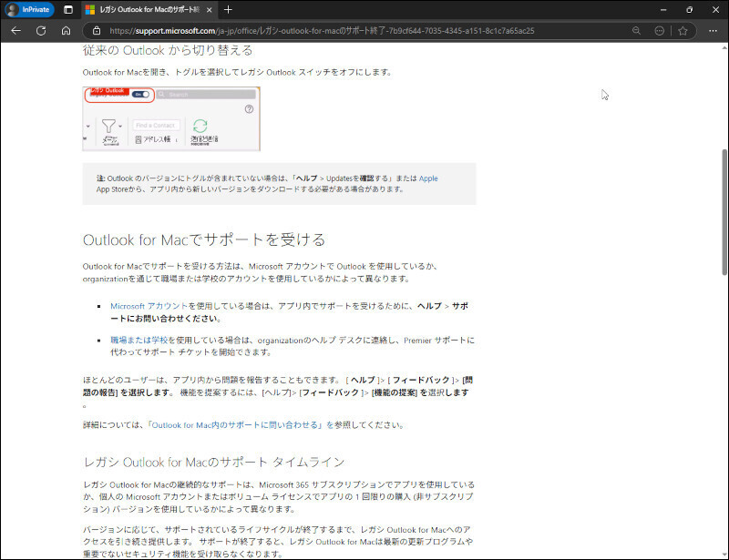
Task: View site information lock icon
Action: click(97, 31)
